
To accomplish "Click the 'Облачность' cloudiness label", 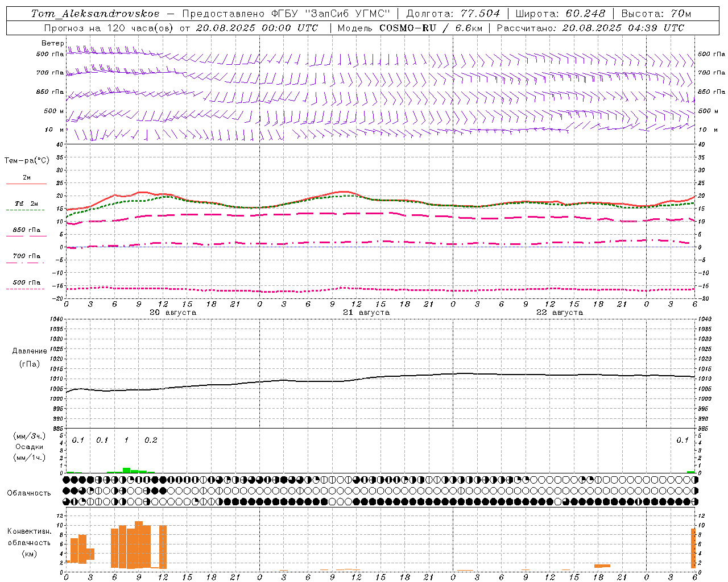I will click(x=29, y=493).
